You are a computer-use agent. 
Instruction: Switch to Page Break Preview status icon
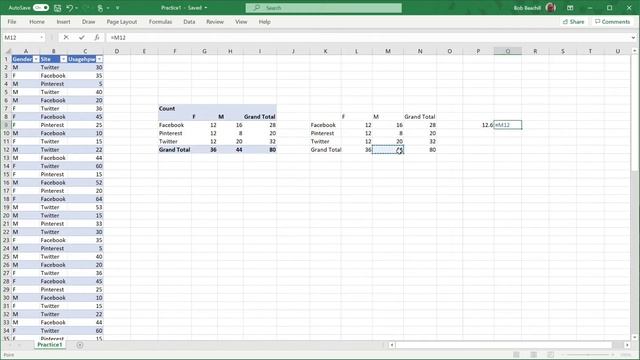click(x=550, y=355)
